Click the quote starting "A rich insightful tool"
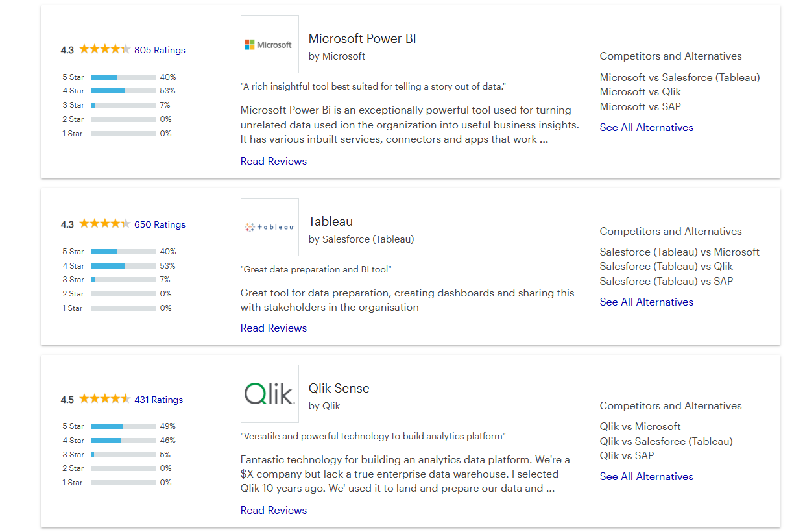Screen dimensions: 792x532 click(x=373, y=86)
